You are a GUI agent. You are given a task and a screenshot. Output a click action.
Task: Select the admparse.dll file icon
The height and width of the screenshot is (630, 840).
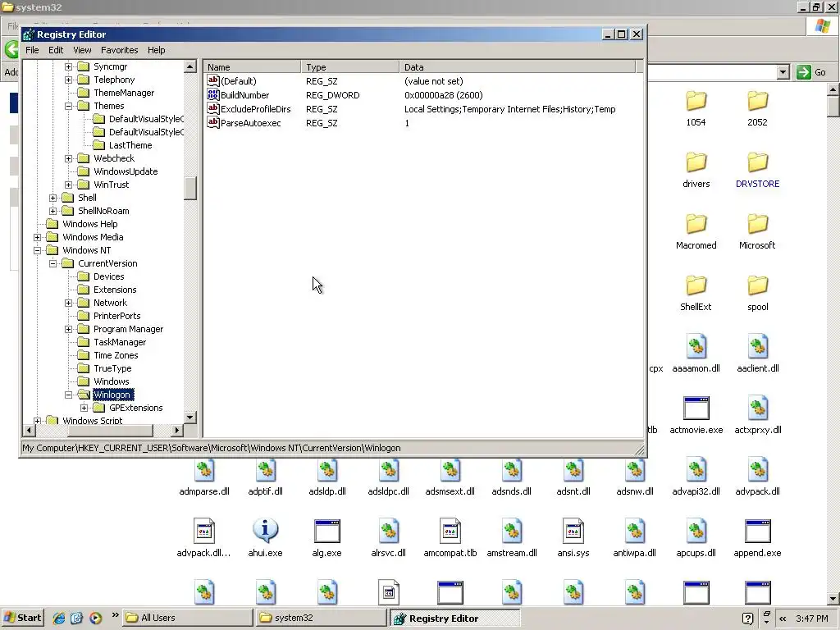point(204,470)
